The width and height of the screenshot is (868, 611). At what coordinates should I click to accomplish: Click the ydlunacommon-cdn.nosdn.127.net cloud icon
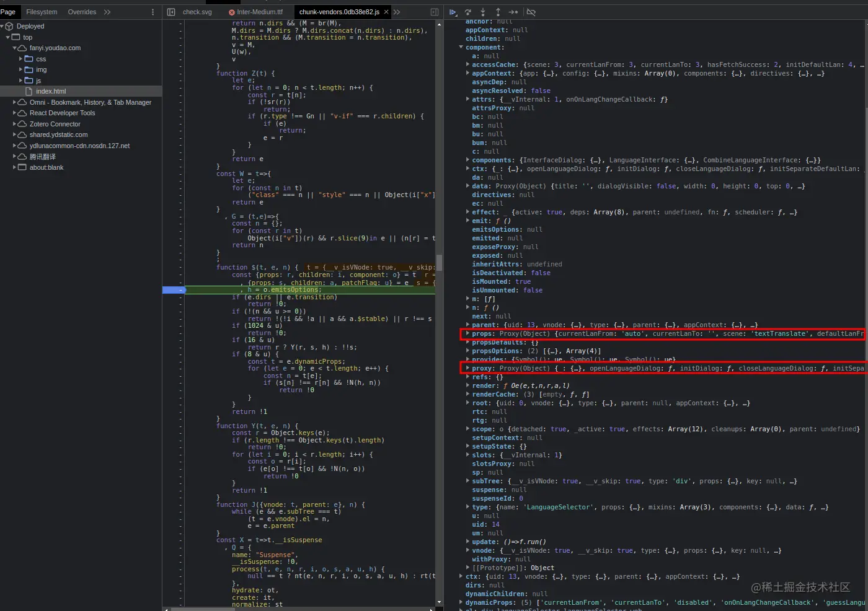[x=22, y=146]
